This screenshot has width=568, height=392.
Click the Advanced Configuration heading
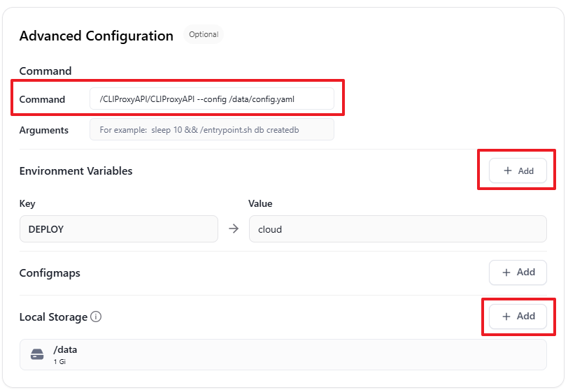(97, 36)
